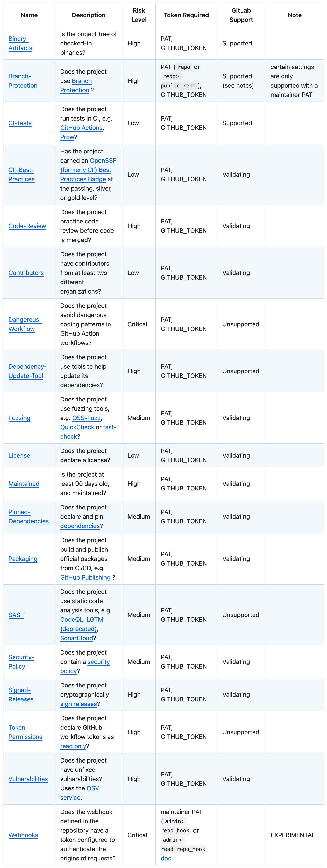Open the Pinned-Dependencies link

28,517
